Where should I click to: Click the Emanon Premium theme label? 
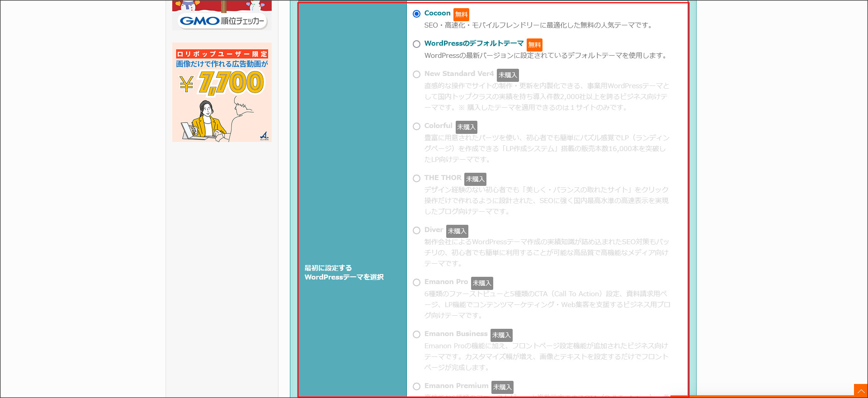pyautogui.click(x=456, y=386)
